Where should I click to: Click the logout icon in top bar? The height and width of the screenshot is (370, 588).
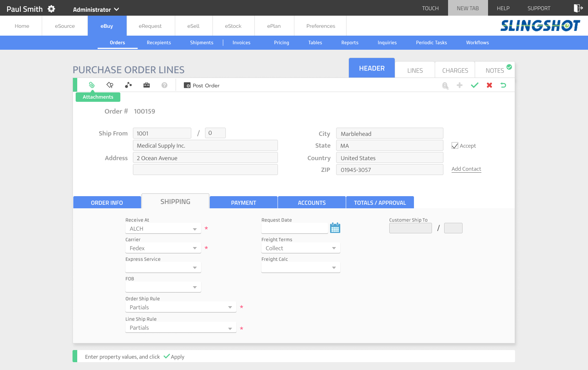(578, 8)
